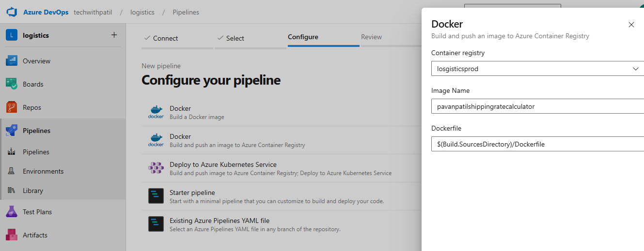This screenshot has width=644, height=251.
Task: Open Overview from the sidebar
Action: [36, 61]
